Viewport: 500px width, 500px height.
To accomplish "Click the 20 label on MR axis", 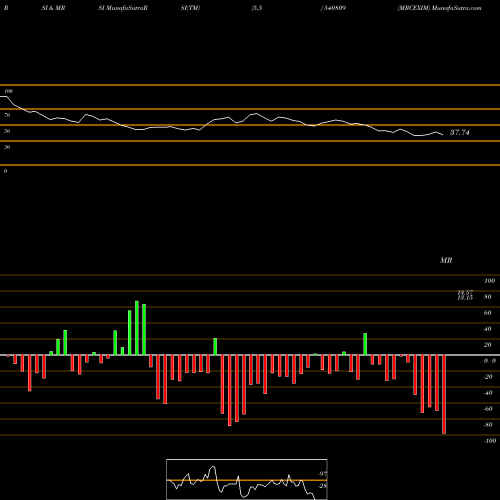I will pos(488,345).
